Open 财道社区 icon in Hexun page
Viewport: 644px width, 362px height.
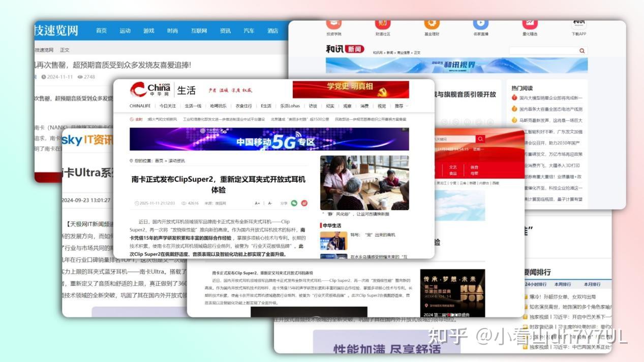coord(383,24)
